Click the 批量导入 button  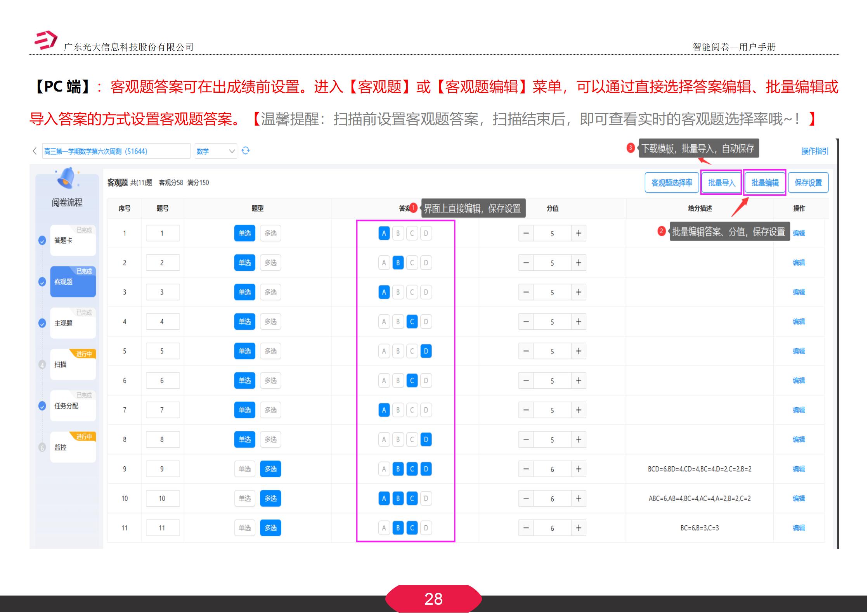pyautogui.click(x=721, y=182)
